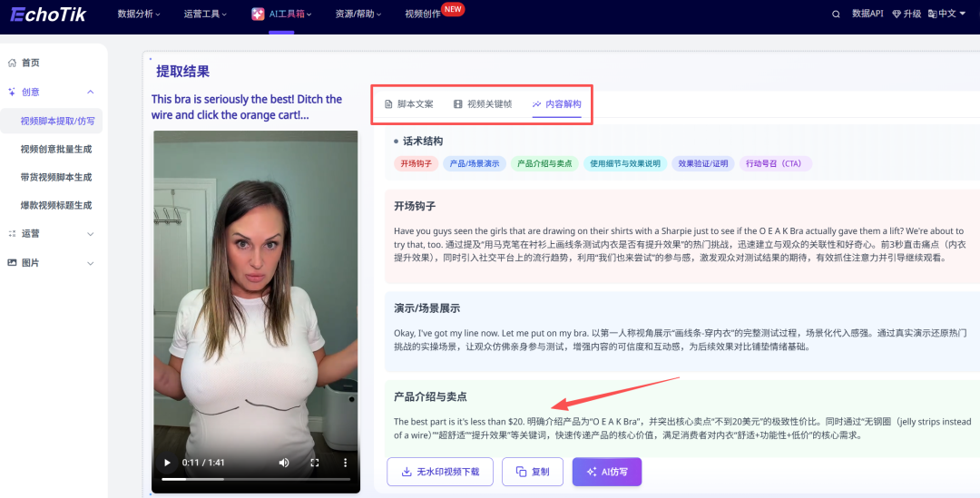Image resolution: width=980 pixels, height=498 pixels.
Task: Click the 首页 home item in the sidebar
Action: click(30, 63)
